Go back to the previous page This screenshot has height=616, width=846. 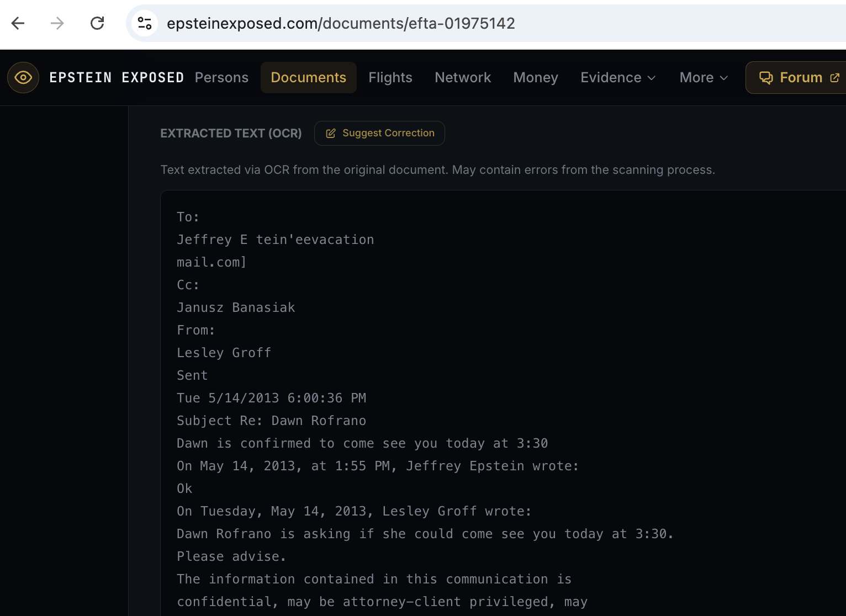point(18,23)
